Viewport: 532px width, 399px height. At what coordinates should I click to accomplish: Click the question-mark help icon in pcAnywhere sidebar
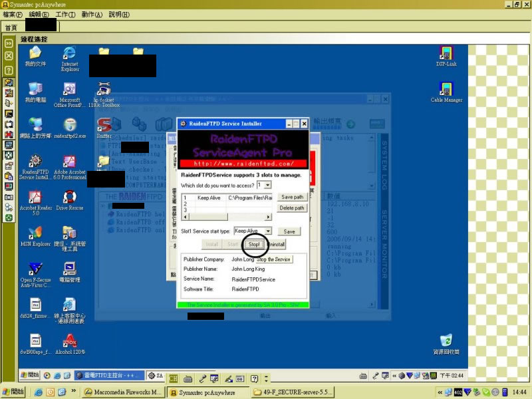click(9, 70)
